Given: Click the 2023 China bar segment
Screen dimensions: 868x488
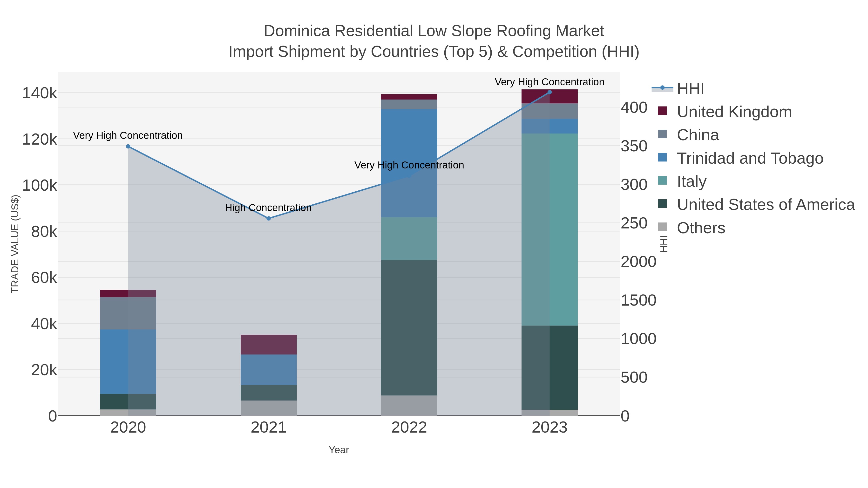Looking at the screenshot, I should point(549,111).
